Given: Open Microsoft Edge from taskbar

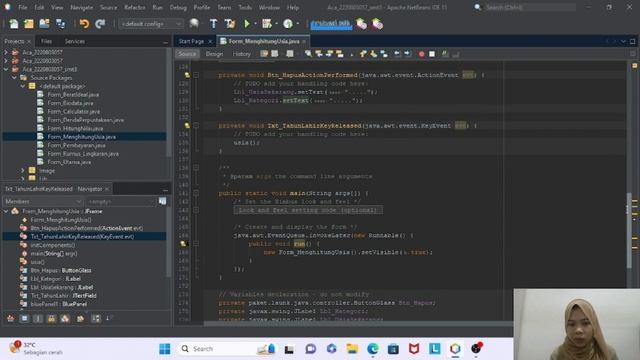Looking at the screenshot, I should (373, 349).
